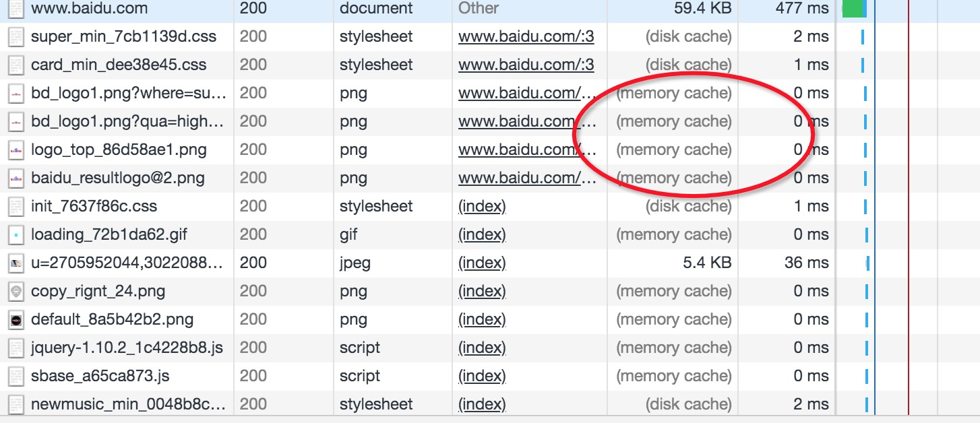Click default_8a5b42b2.png dark thumbnail icon
This screenshot has height=423, width=980.
16,319
